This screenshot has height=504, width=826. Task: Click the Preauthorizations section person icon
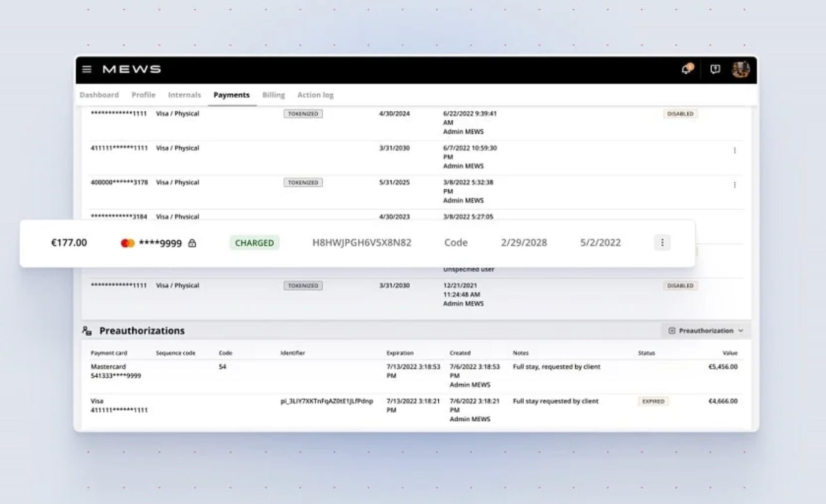click(x=86, y=330)
